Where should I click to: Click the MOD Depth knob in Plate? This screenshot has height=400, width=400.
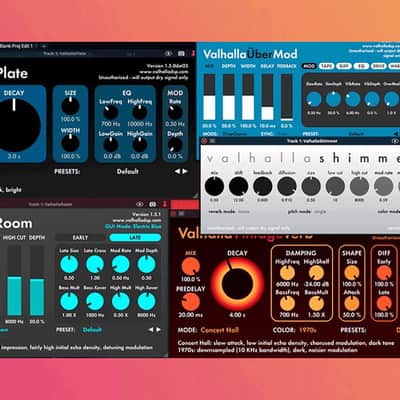coord(175,144)
